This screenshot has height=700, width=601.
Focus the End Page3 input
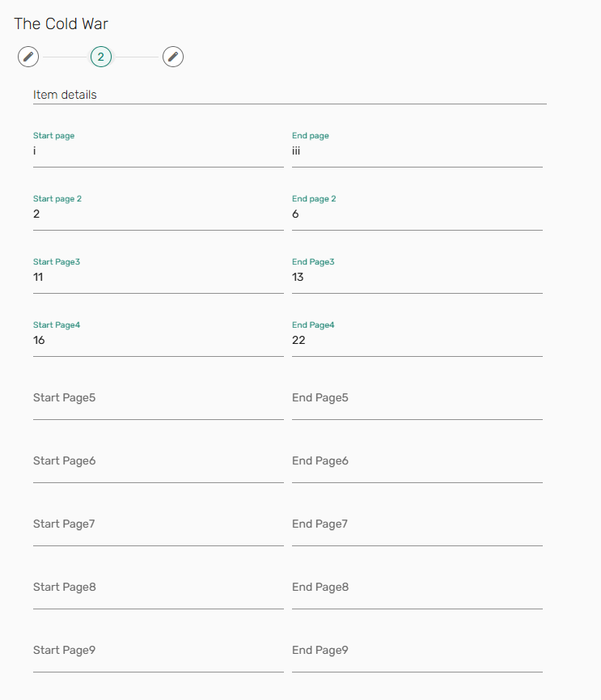click(417, 278)
